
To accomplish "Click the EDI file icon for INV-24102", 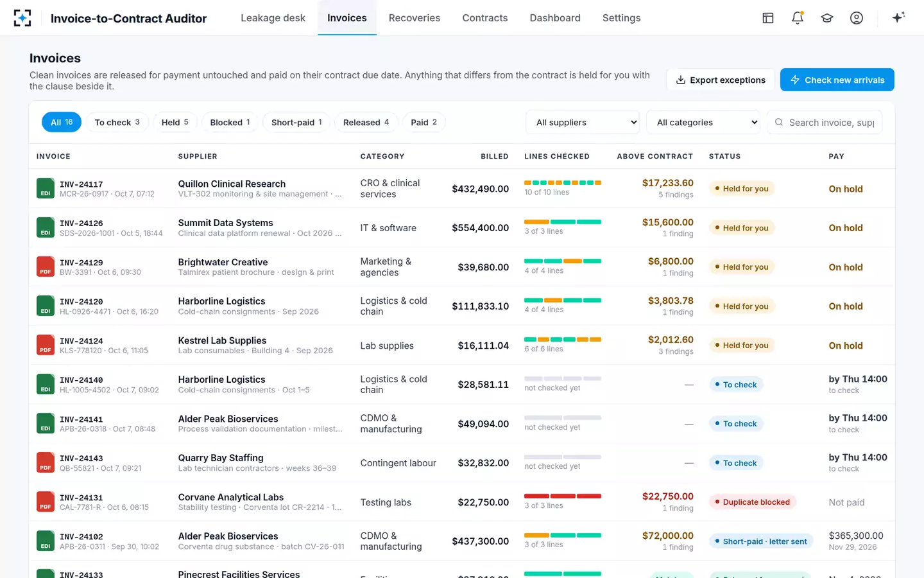I will coord(46,541).
